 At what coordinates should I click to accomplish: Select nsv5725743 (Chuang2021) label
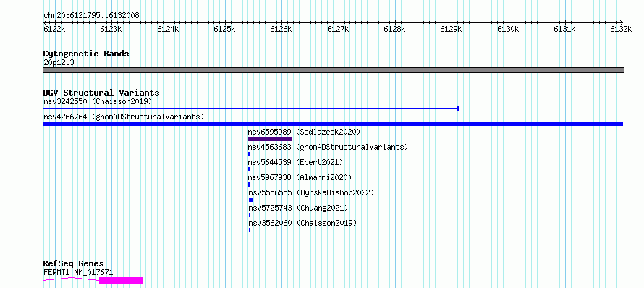(x=298, y=208)
